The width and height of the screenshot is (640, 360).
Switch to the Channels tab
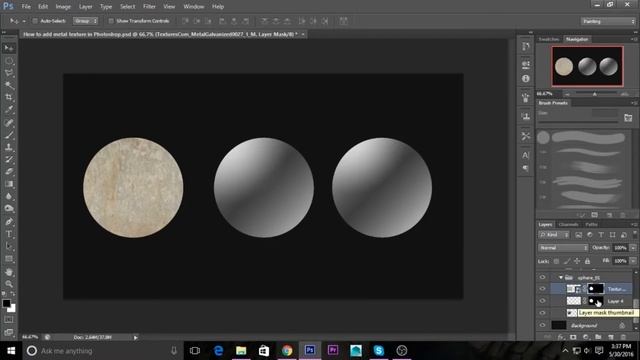(568, 224)
